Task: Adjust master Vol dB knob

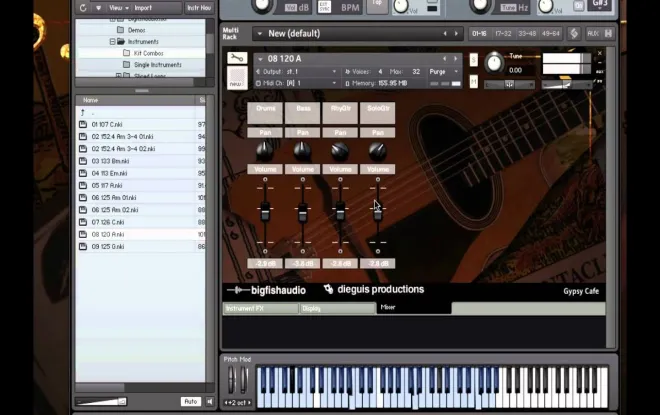Action: (x=262, y=5)
